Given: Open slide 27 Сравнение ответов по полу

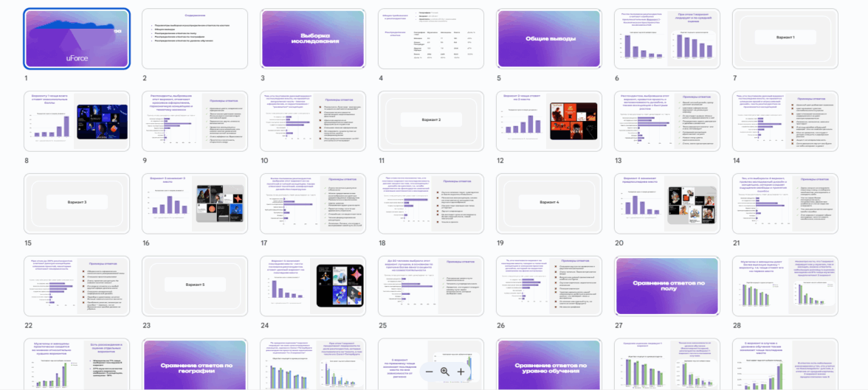Looking at the screenshot, I should 667,286.
